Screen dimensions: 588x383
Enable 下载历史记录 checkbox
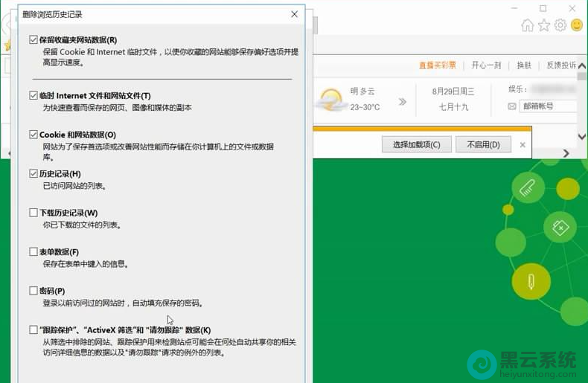pyautogui.click(x=33, y=213)
